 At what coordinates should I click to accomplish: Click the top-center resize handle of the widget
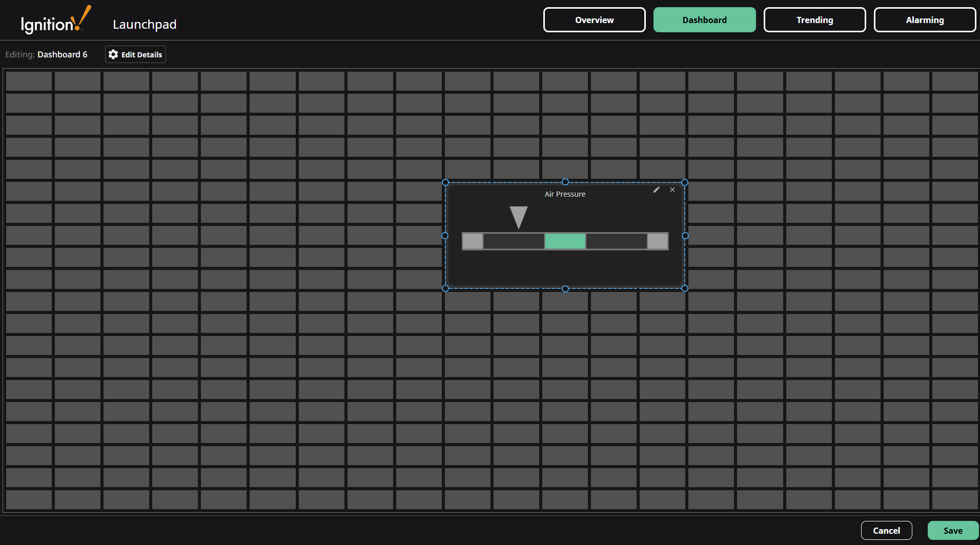[565, 182]
